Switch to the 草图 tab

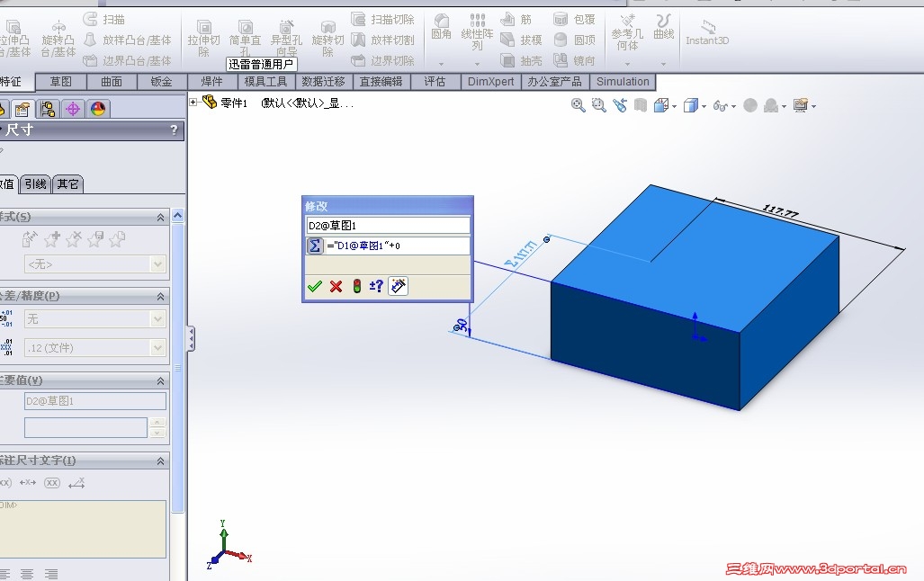click(60, 82)
